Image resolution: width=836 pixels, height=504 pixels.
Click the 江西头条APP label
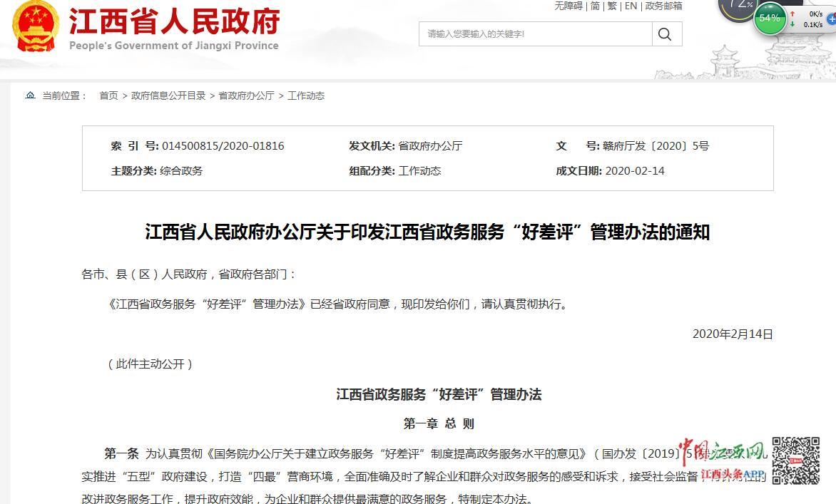click(x=733, y=475)
